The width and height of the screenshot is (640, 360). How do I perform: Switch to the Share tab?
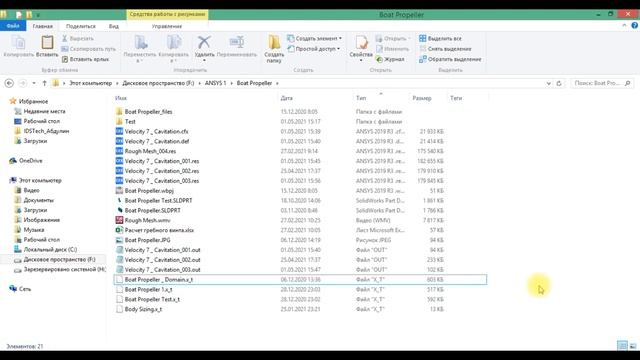81,26
